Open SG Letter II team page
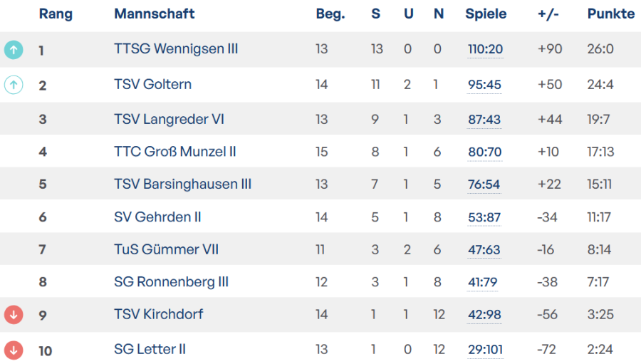This screenshot has width=641, height=364. click(150, 349)
